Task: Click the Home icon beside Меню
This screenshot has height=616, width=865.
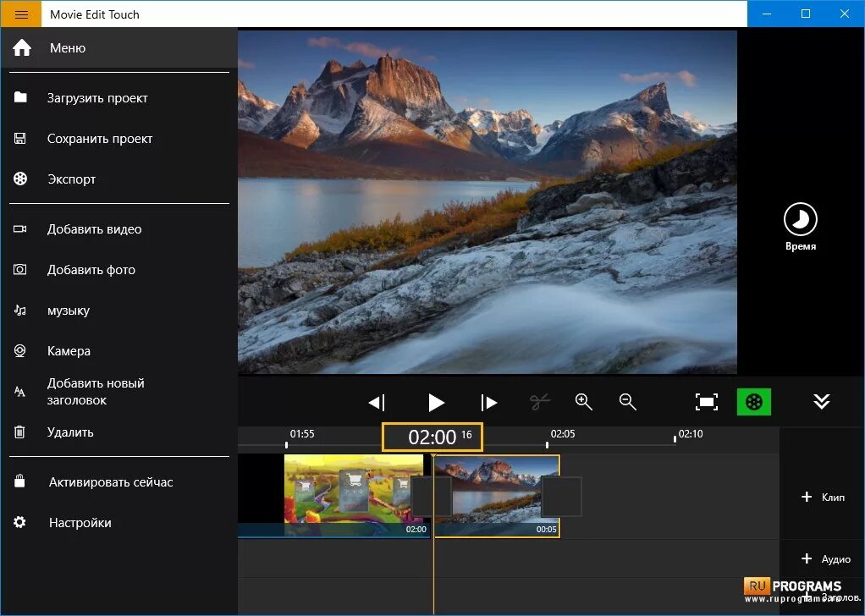Action: 22,47
